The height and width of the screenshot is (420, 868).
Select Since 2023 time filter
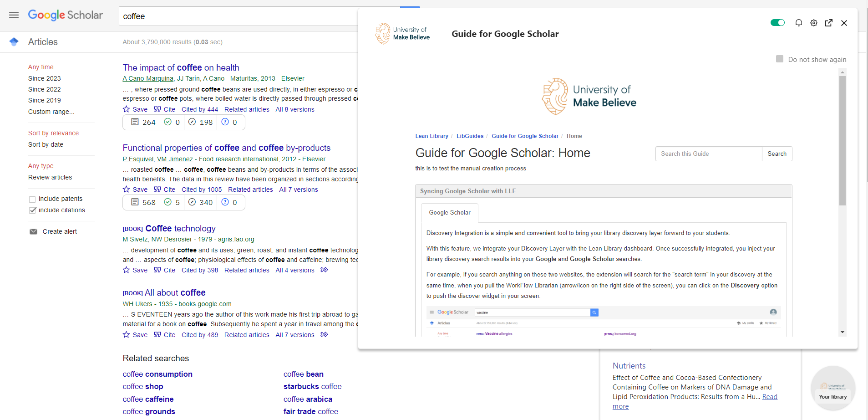pos(45,78)
